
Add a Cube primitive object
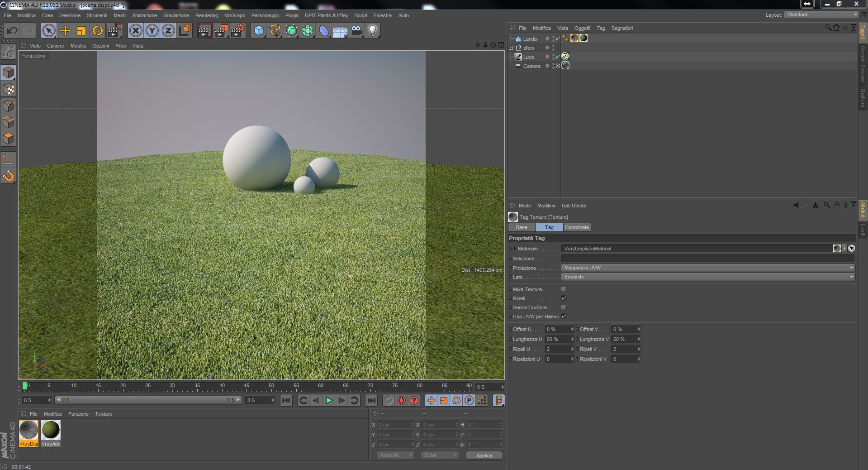259,31
